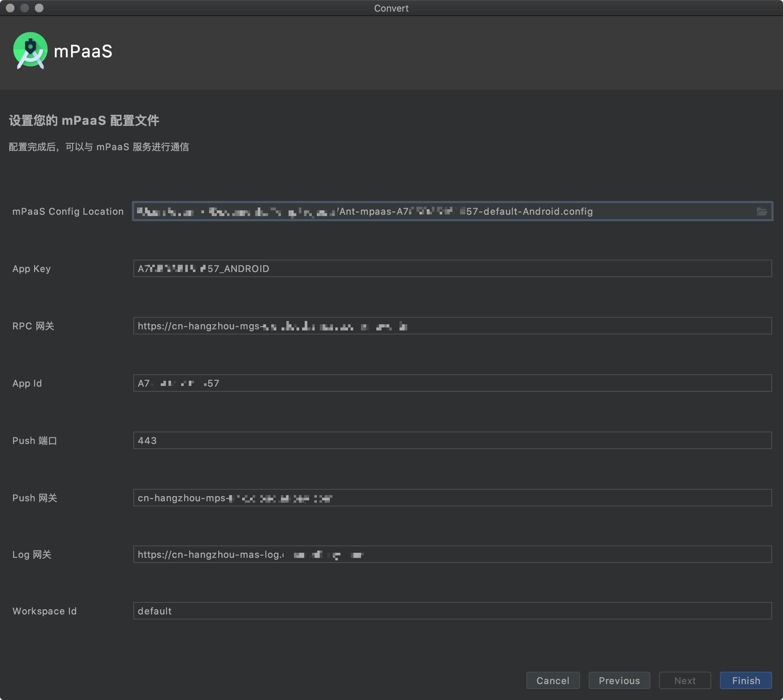Viewport: 783px width, 700px height.
Task: Click into the App Id field
Action: coord(452,383)
